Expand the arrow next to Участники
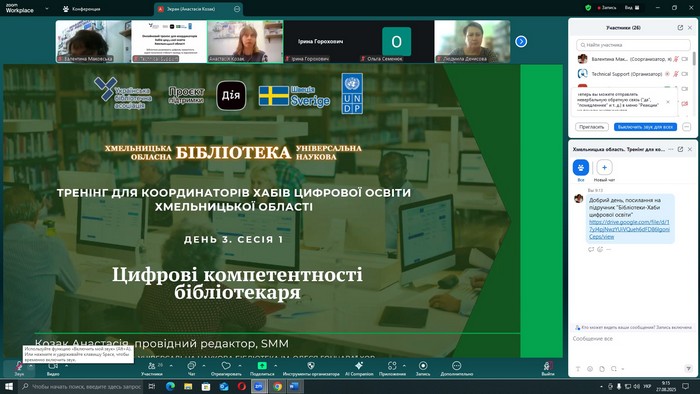Viewport: 700px width, 394px height. pyautogui.click(x=171, y=366)
